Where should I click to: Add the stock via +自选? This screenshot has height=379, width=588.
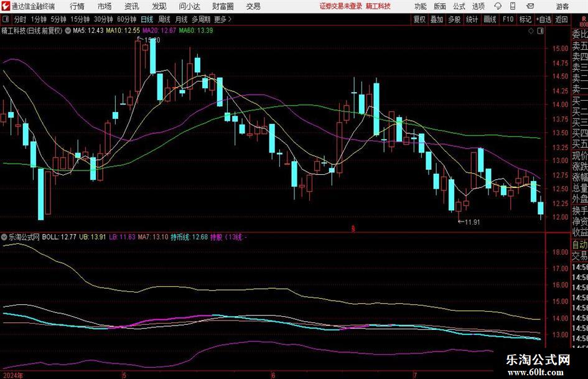(x=544, y=19)
